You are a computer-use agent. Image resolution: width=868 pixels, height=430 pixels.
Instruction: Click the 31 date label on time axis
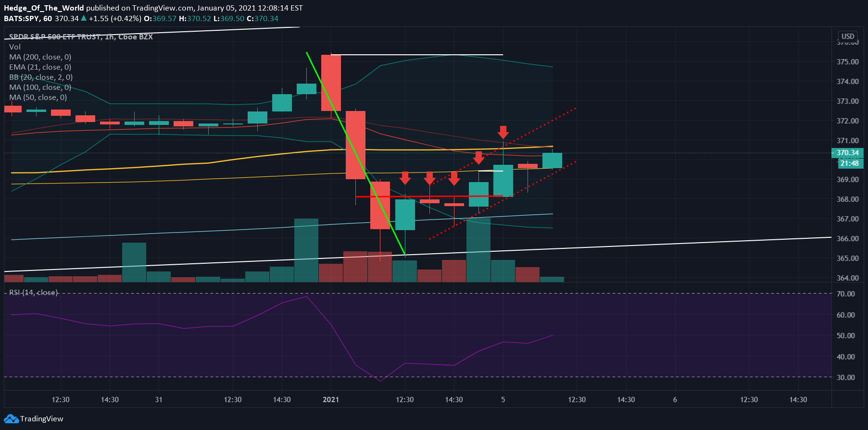pyautogui.click(x=159, y=400)
